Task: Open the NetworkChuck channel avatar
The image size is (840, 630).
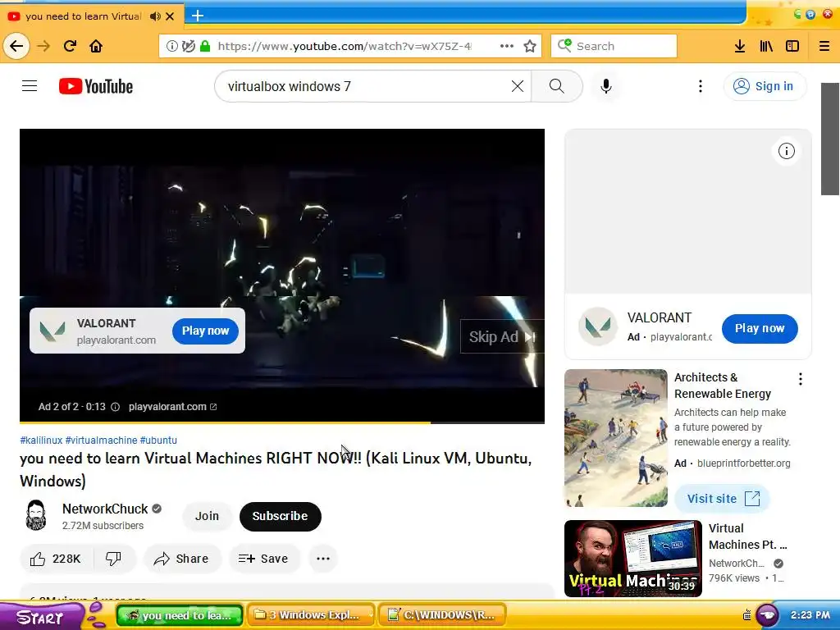Action: pos(36,515)
